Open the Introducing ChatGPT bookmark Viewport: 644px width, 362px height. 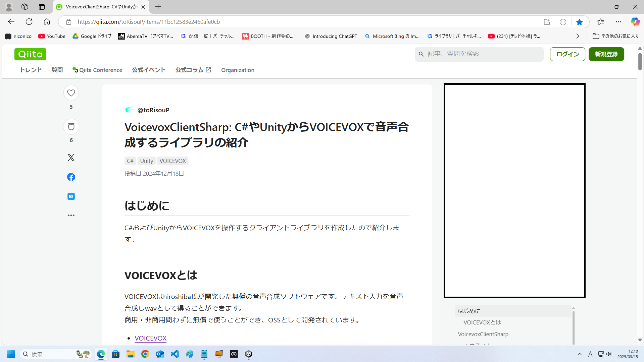pos(331,36)
